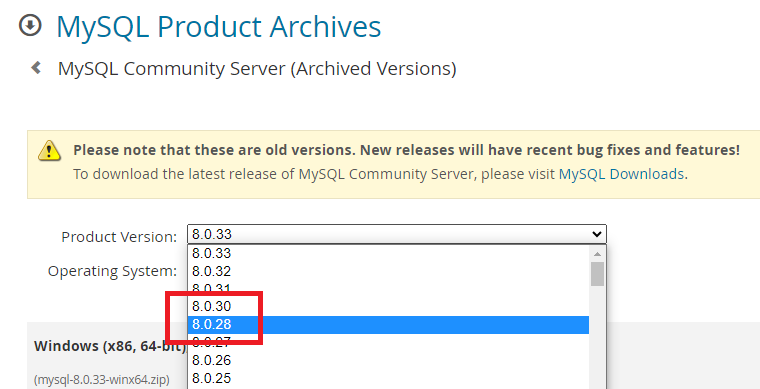Click the mysql-8.0.33-winx64.zip file name text

102,380
